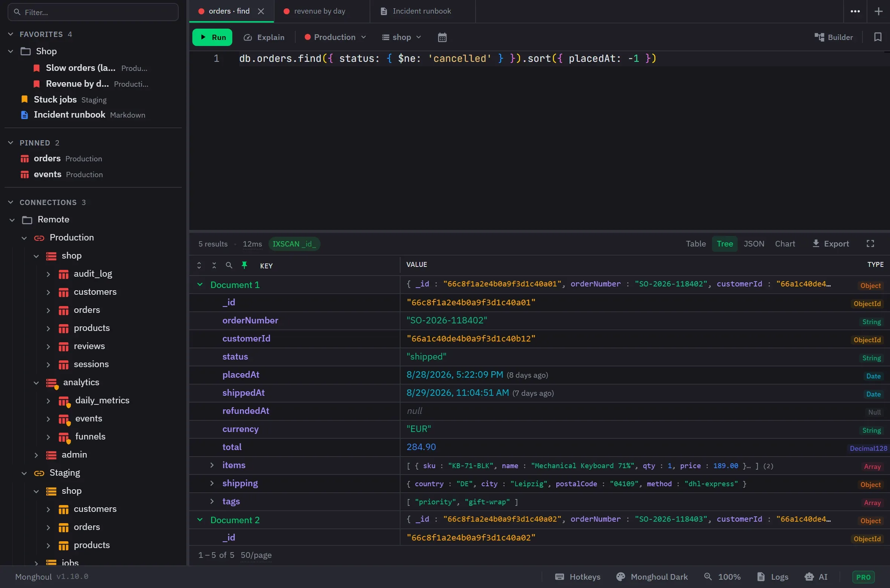Open Logs document icon in status bar

coord(761,577)
